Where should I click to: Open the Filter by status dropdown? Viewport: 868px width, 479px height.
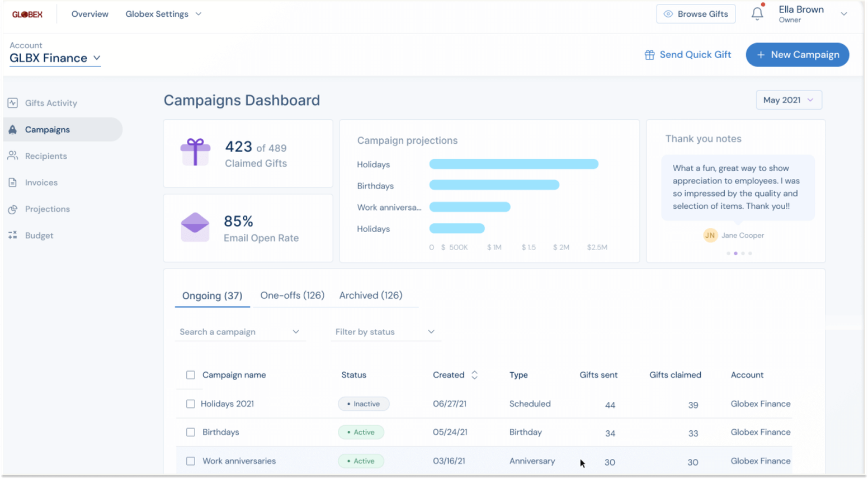[385, 332]
